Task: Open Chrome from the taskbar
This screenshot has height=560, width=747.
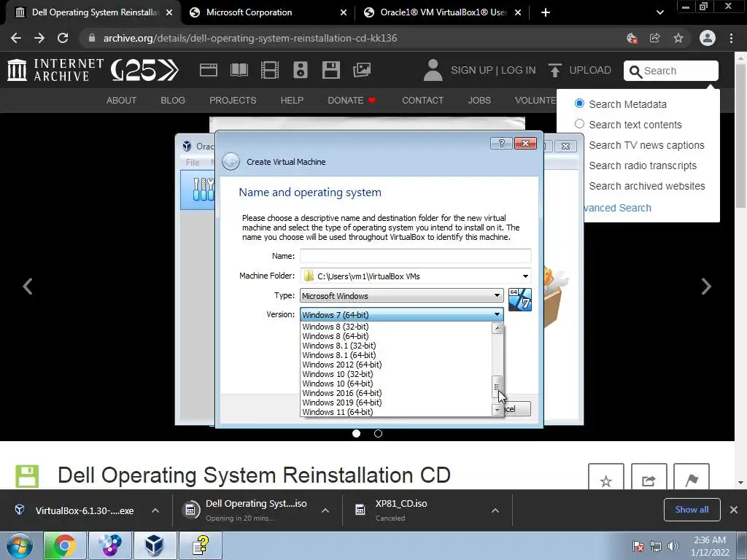Action: pyautogui.click(x=64, y=545)
